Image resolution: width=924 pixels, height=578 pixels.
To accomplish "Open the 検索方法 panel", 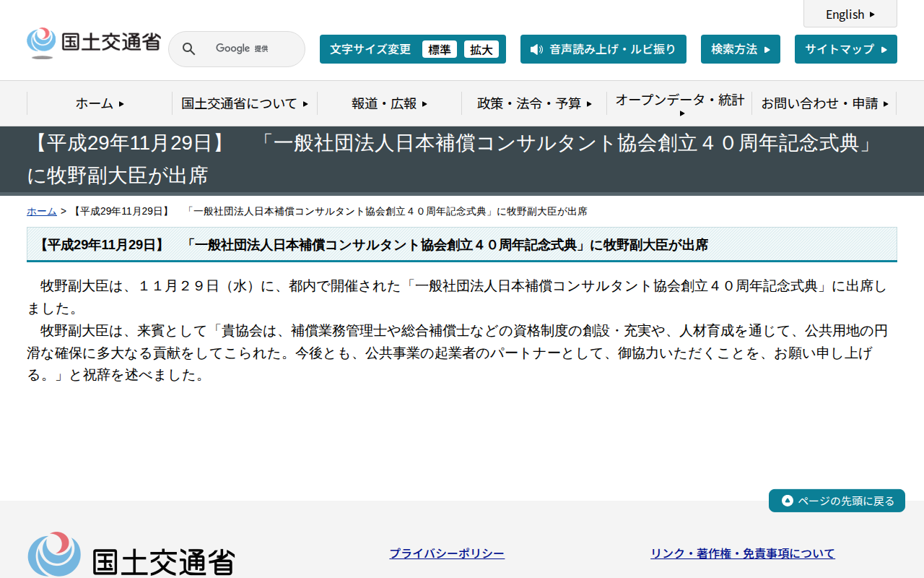I will [740, 48].
